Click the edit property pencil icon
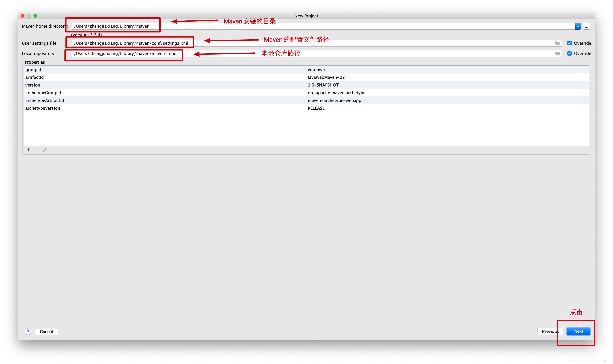 [45, 150]
